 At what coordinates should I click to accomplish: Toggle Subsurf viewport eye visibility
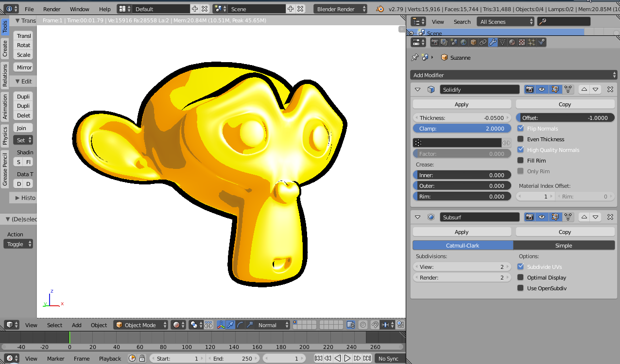(542, 217)
